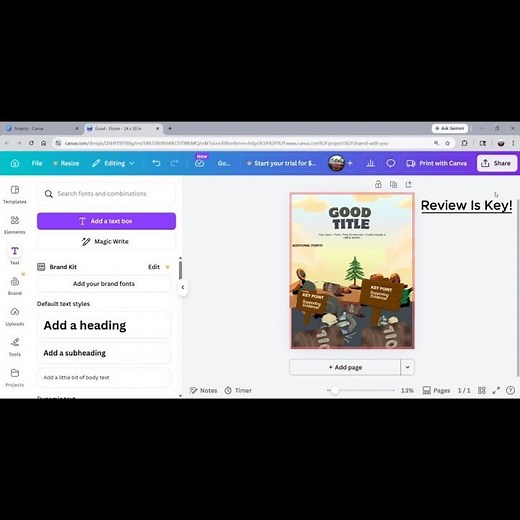Bookmark page with star icon
This screenshot has width=520, height=520.
pyautogui.click(x=447, y=143)
